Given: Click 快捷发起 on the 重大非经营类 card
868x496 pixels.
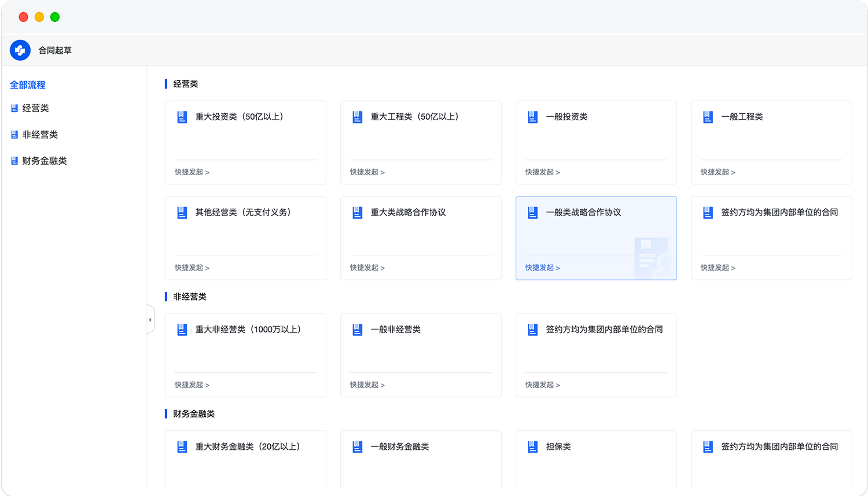Looking at the screenshot, I should tap(192, 385).
